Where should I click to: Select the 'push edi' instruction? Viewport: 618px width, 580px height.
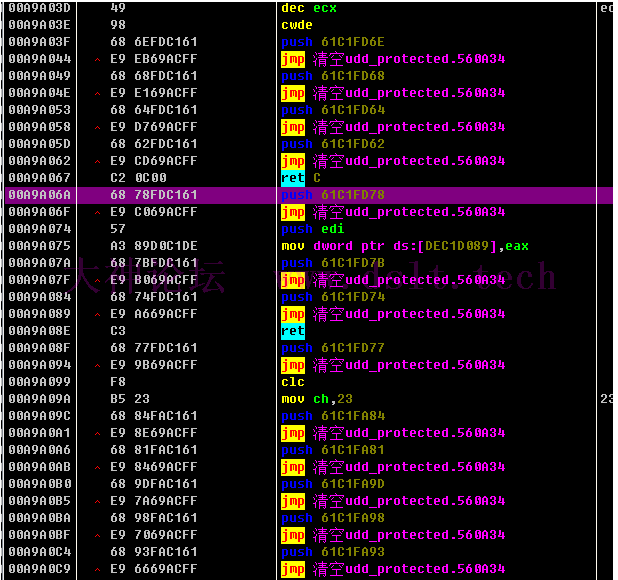[313, 229]
